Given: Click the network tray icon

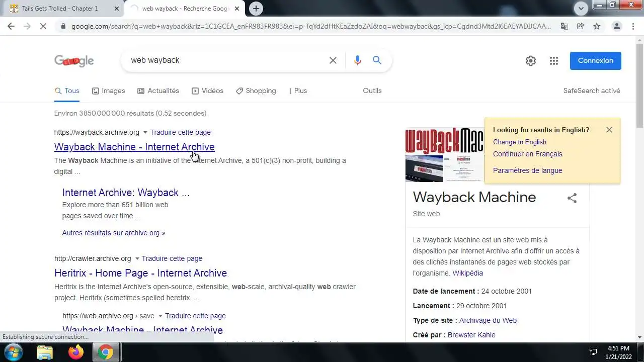Looking at the screenshot, I should (x=593, y=352).
